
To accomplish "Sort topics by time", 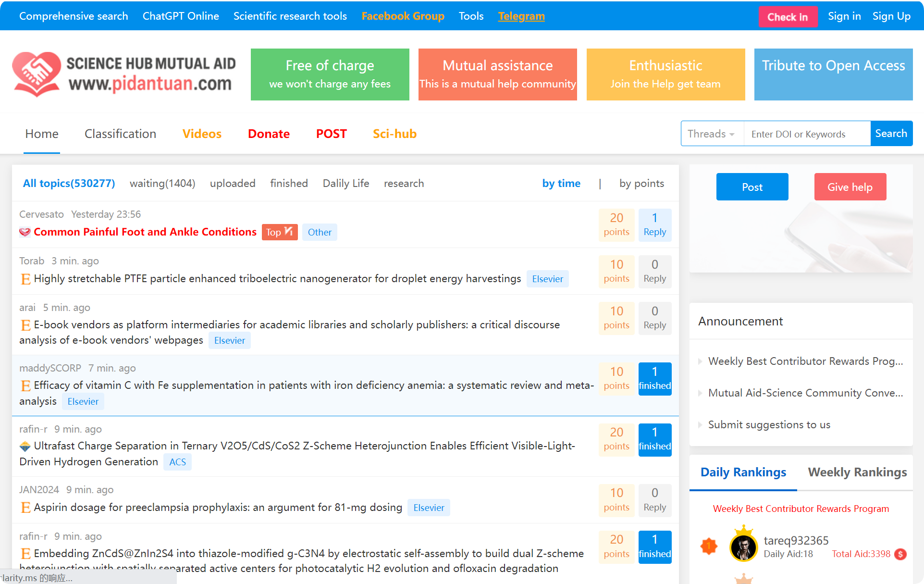I will (x=561, y=184).
